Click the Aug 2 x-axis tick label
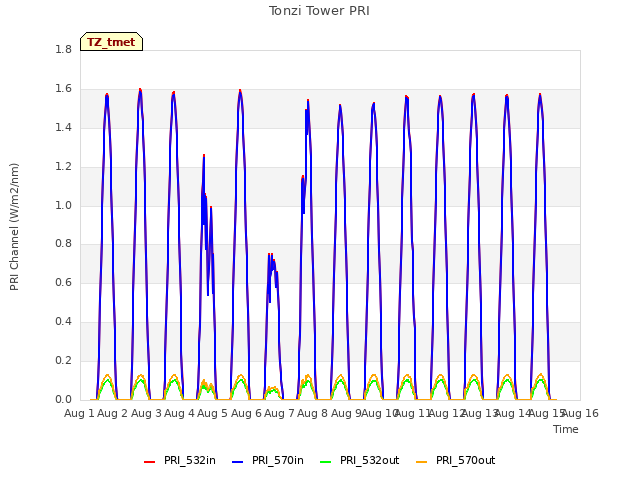 113,413
